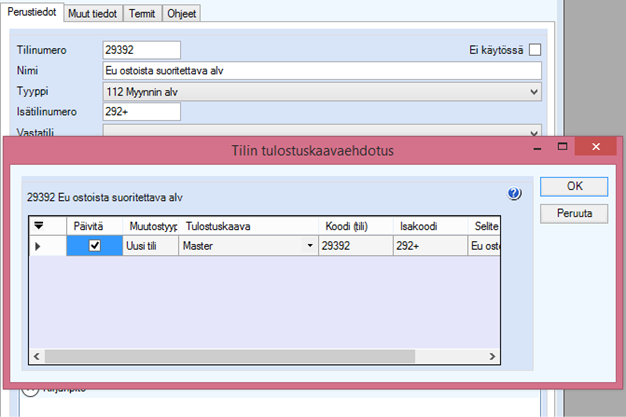Expand the Tyyppi dropdown list

point(533,91)
